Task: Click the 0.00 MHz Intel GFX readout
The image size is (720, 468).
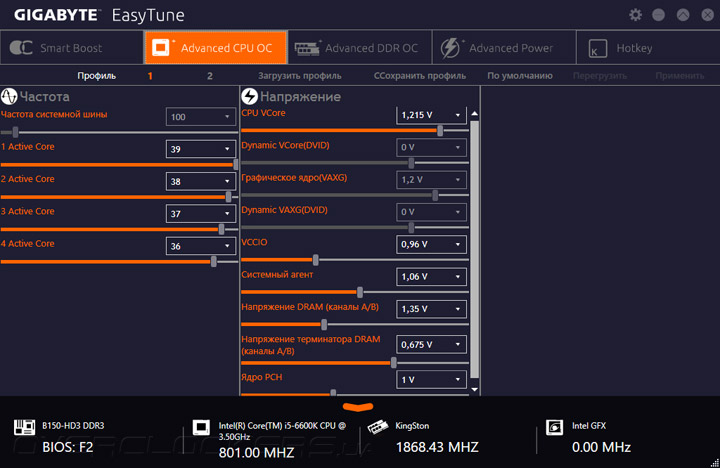Action: [x=601, y=447]
